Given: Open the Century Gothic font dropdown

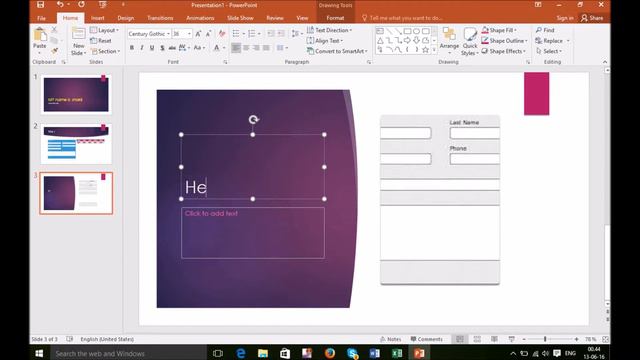Looking at the screenshot, I should tap(168, 34).
